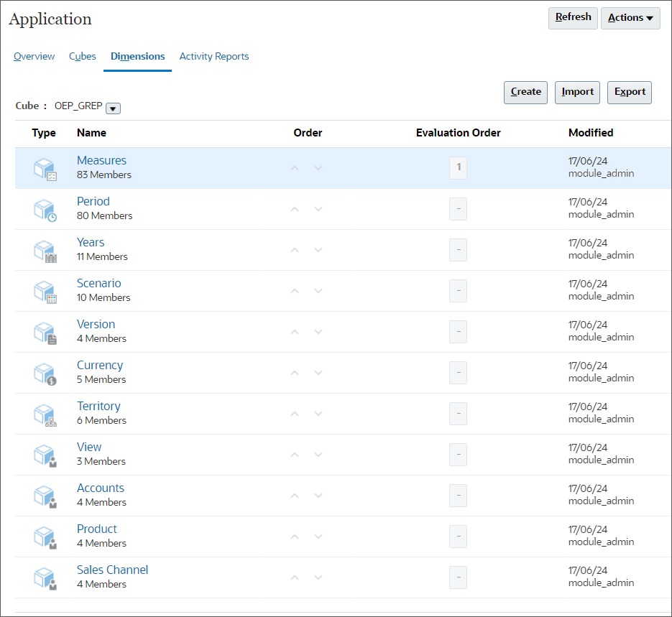Move Period dimension up

(295, 209)
